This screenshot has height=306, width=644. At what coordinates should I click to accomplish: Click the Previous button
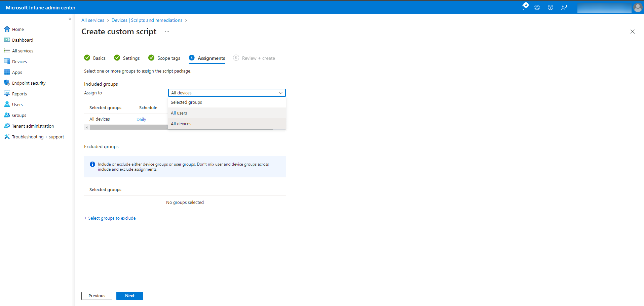(97, 296)
